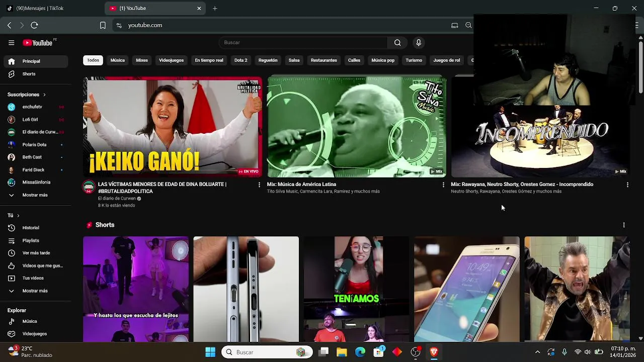
Task: Click Brave browser taskbar icon
Action: (434, 352)
